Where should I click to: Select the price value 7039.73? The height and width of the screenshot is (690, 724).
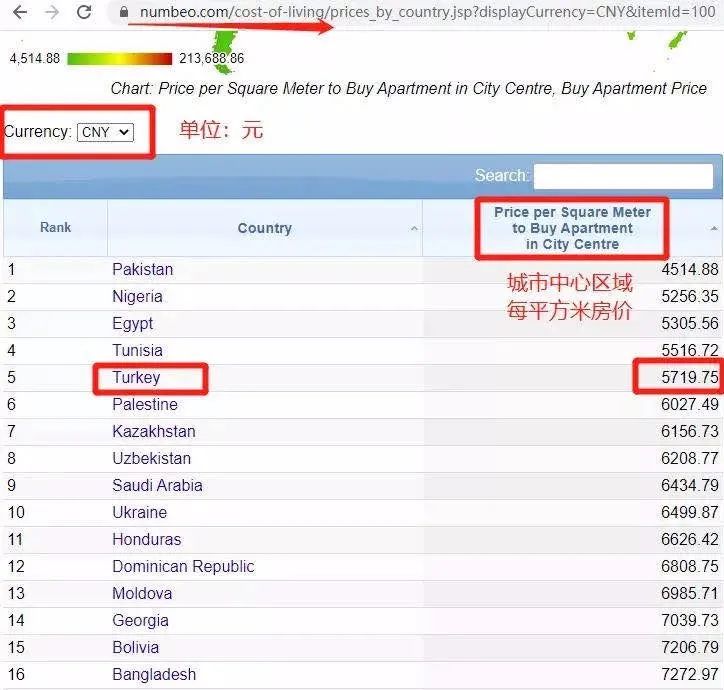coord(690,620)
